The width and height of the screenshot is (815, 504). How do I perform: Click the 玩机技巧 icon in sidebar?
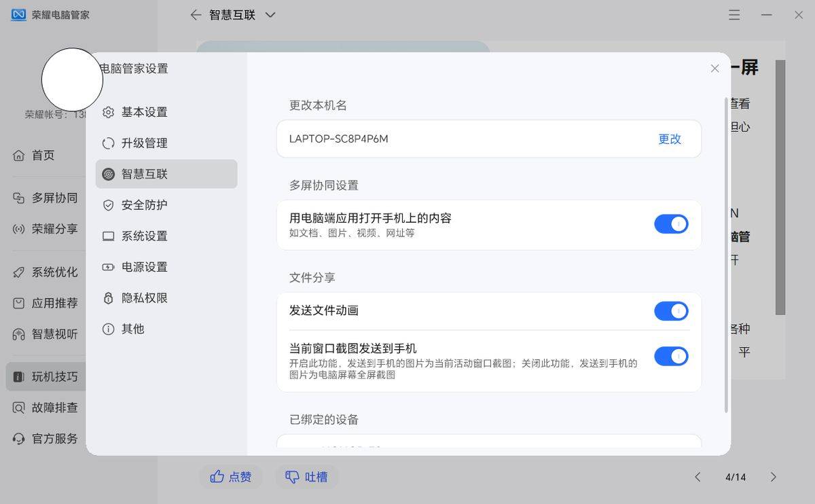click(x=19, y=377)
